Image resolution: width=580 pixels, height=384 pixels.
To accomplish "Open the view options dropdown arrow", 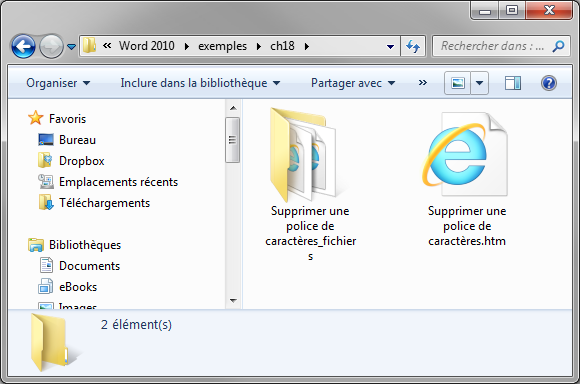I will [479, 83].
